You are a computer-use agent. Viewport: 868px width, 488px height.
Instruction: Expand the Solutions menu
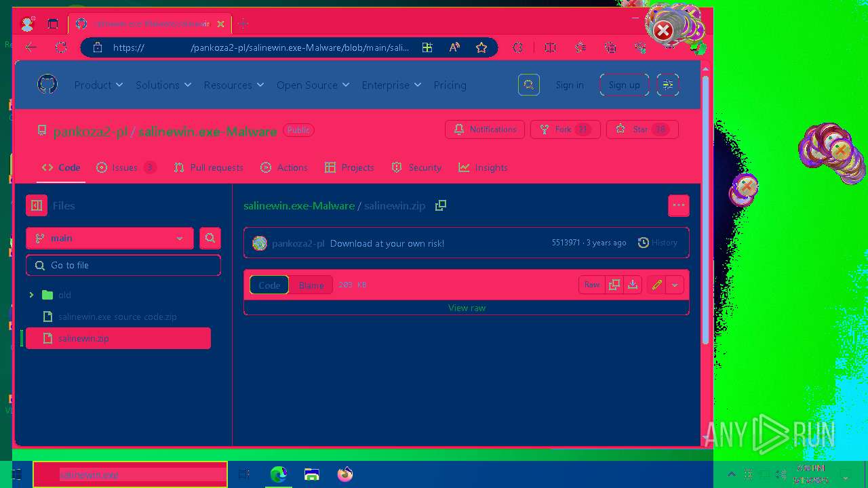pos(163,85)
